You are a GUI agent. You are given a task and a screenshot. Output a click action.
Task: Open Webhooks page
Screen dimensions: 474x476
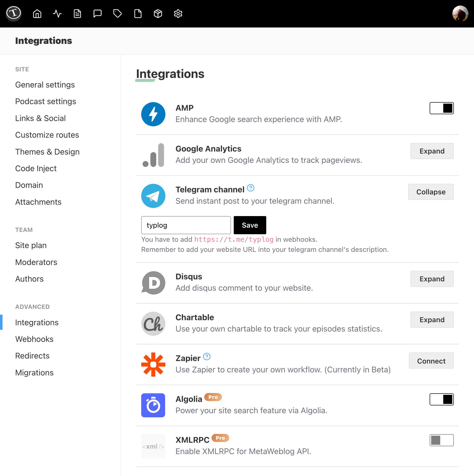click(x=35, y=339)
